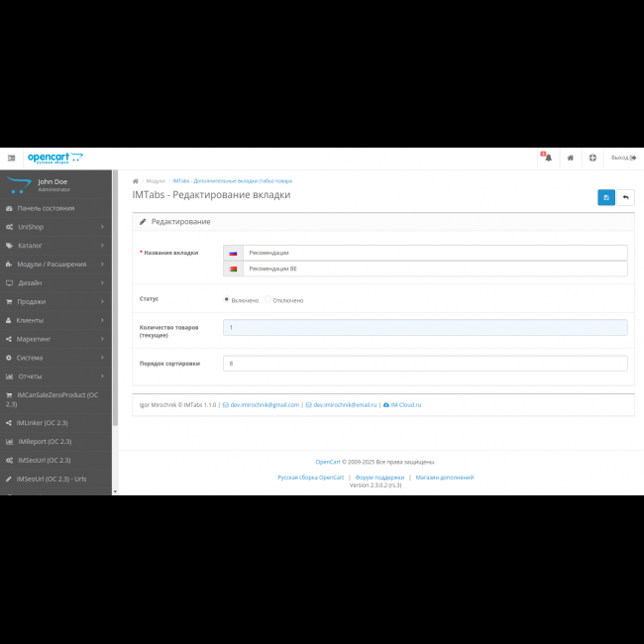The image size is (644, 644).
Task: Click the back arrow cancel button
Action: point(626,197)
